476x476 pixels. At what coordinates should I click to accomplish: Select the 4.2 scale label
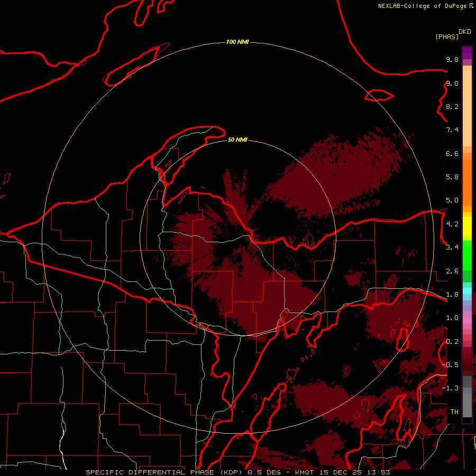(x=452, y=224)
